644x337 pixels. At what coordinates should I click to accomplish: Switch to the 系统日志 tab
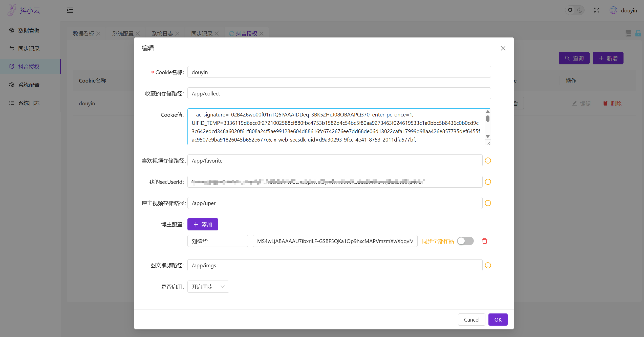point(162,34)
